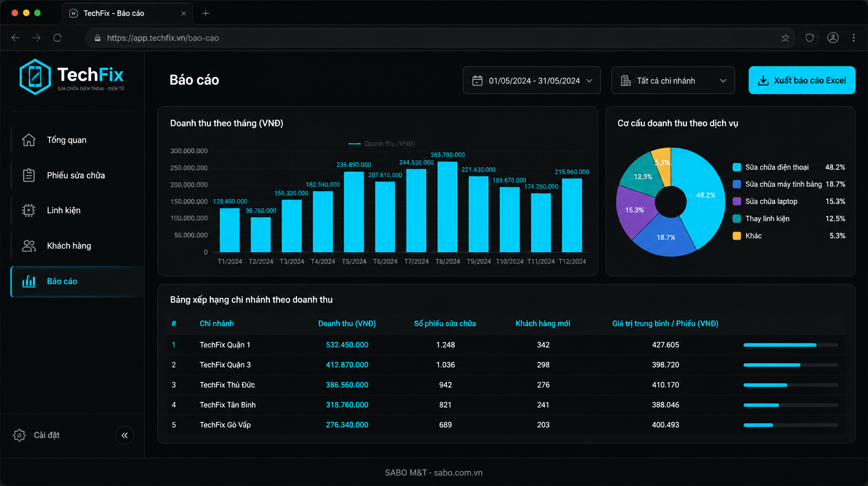Select the Linh kiện chip icon
Viewport: 868px width, 486px height.
pos(28,211)
